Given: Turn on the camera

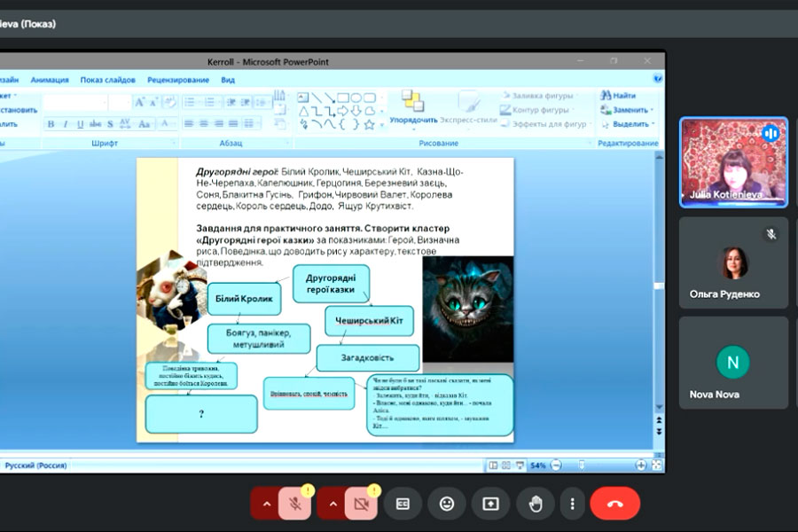Looking at the screenshot, I should point(361,504).
